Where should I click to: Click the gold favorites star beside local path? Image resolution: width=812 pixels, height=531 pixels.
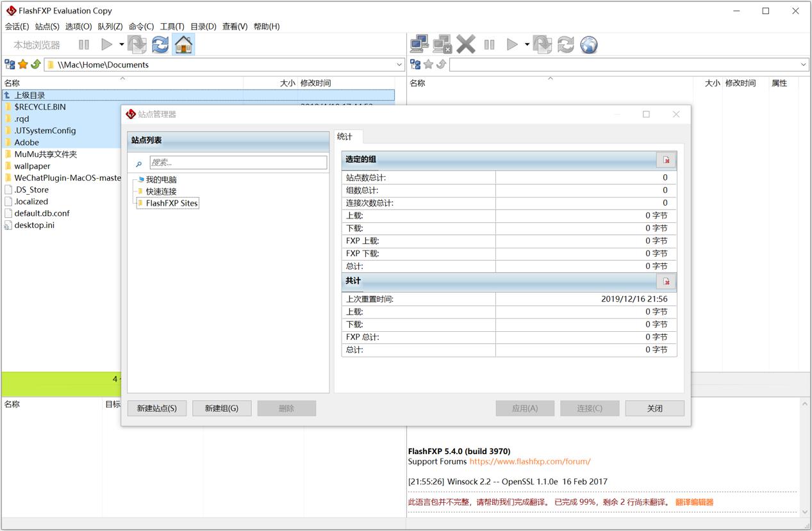[x=23, y=64]
